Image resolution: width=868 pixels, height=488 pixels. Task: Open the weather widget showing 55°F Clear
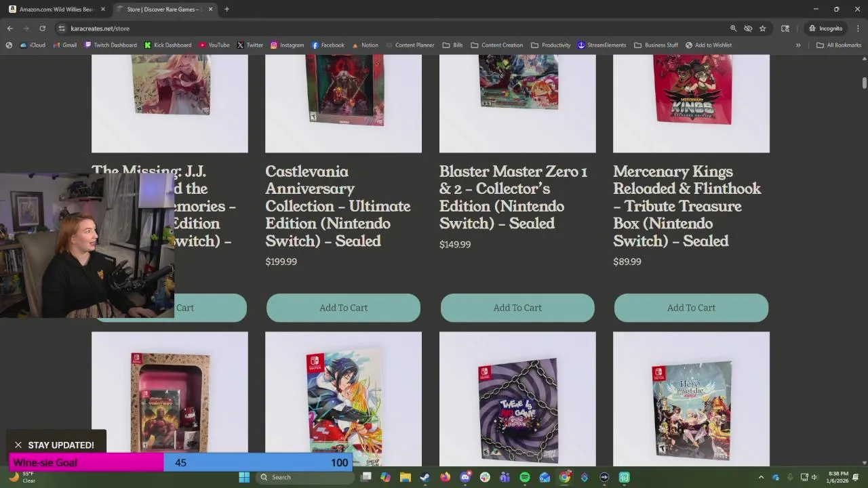[22, 477]
